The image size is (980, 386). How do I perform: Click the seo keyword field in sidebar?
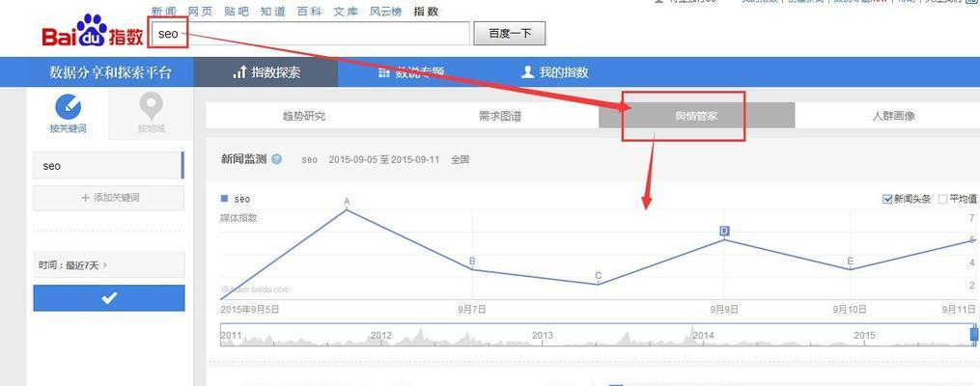[109, 166]
